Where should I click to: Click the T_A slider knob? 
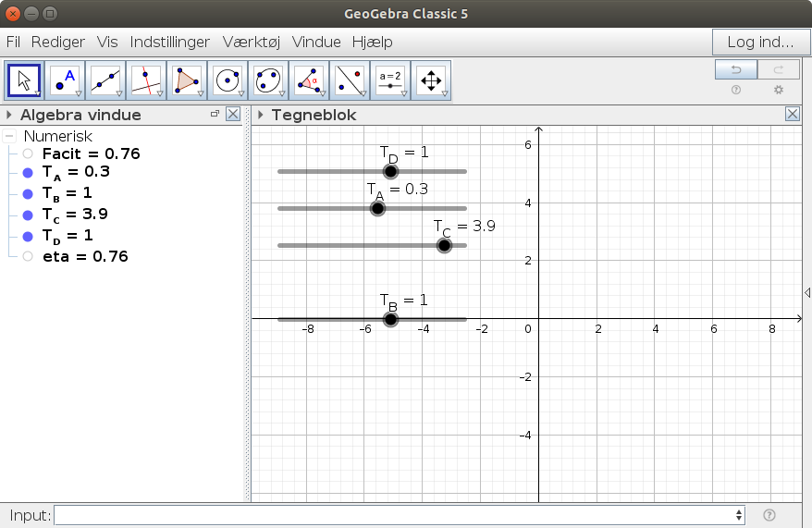click(x=377, y=209)
